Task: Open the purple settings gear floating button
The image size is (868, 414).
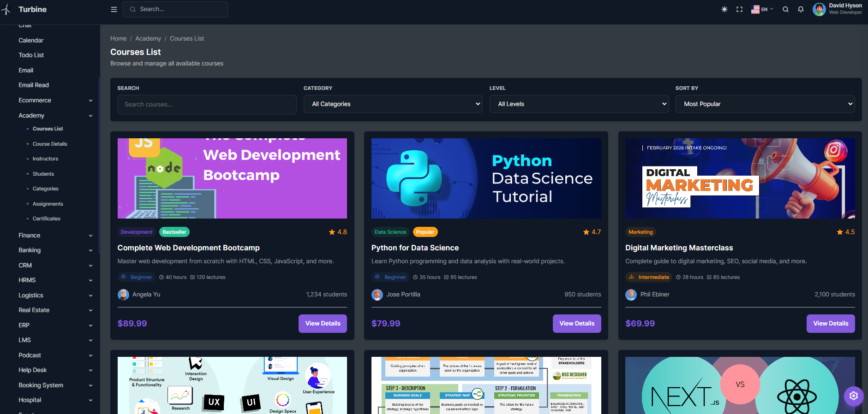Action: pos(854,396)
